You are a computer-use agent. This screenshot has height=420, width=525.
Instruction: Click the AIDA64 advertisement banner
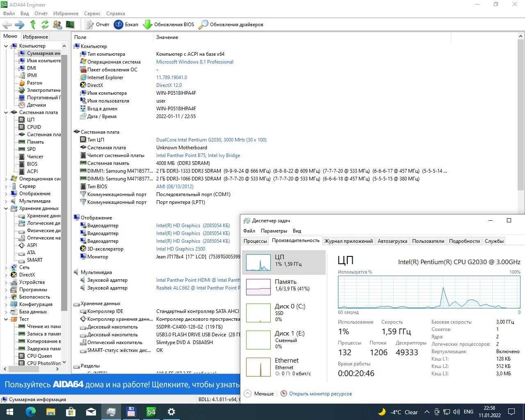(120, 385)
